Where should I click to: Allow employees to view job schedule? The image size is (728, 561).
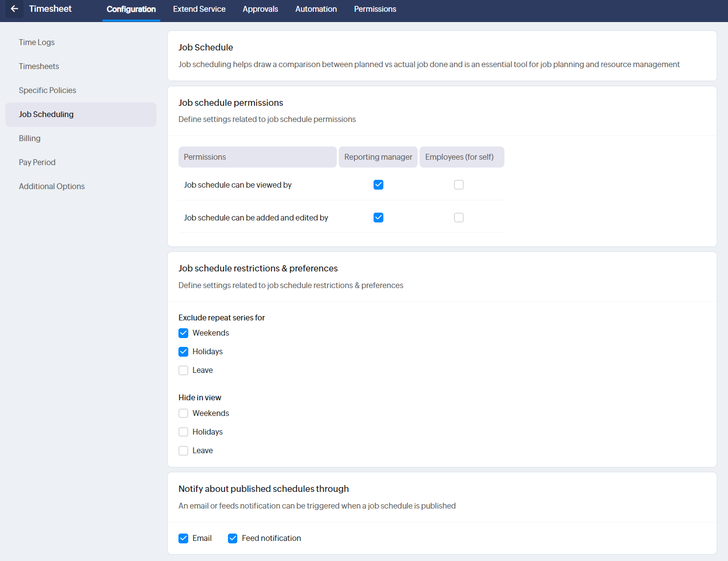(459, 185)
